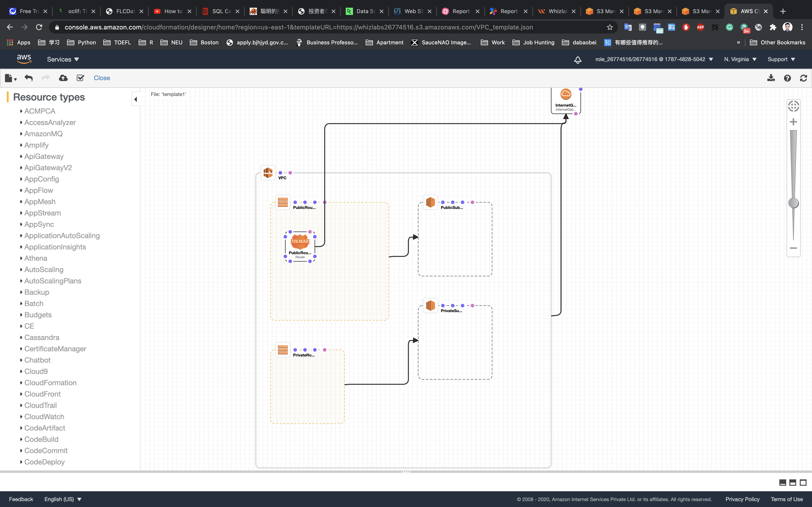The width and height of the screenshot is (812, 507).
Task: Maximize the bottom editor panel
Action: click(x=803, y=483)
